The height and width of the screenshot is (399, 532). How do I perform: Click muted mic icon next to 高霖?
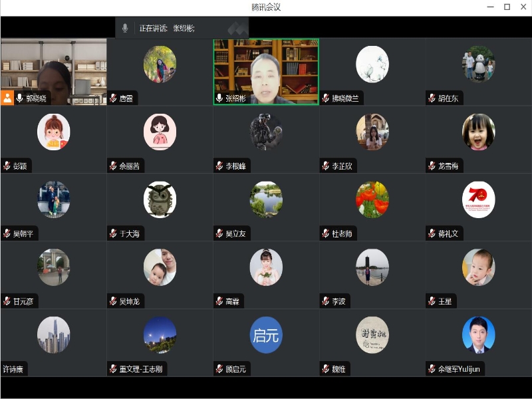coord(219,302)
